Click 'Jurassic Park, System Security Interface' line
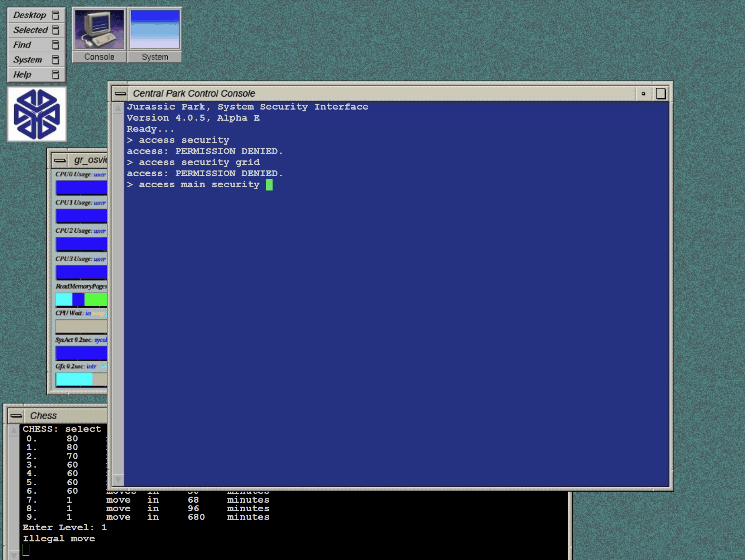This screenshot has width=745, height=560. [x=247, y=107]
